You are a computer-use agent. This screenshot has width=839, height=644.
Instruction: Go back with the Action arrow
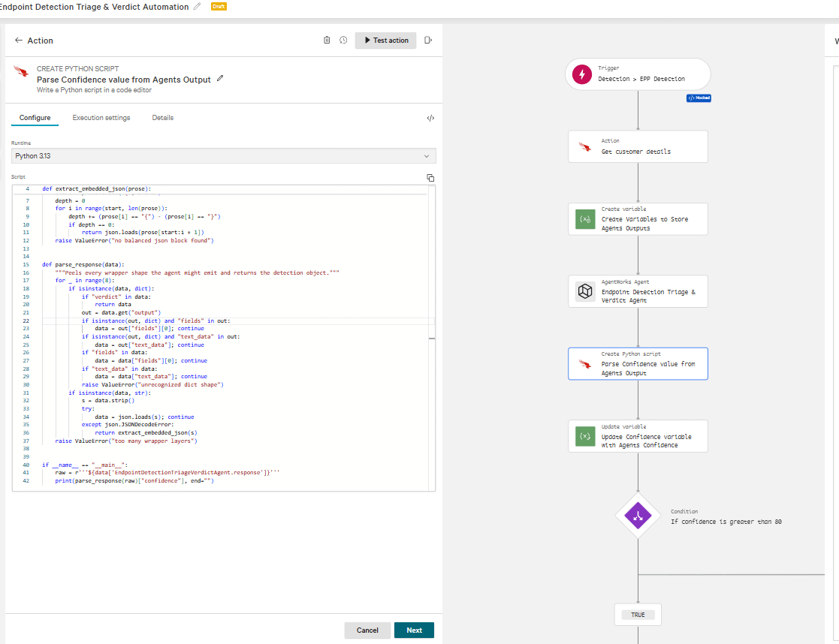[19, 40]
